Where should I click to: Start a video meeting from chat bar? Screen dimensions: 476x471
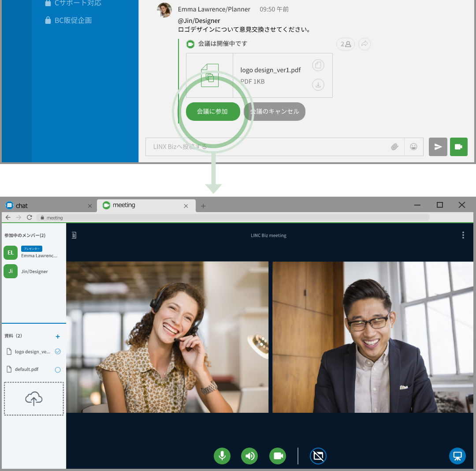click(458, 147)
